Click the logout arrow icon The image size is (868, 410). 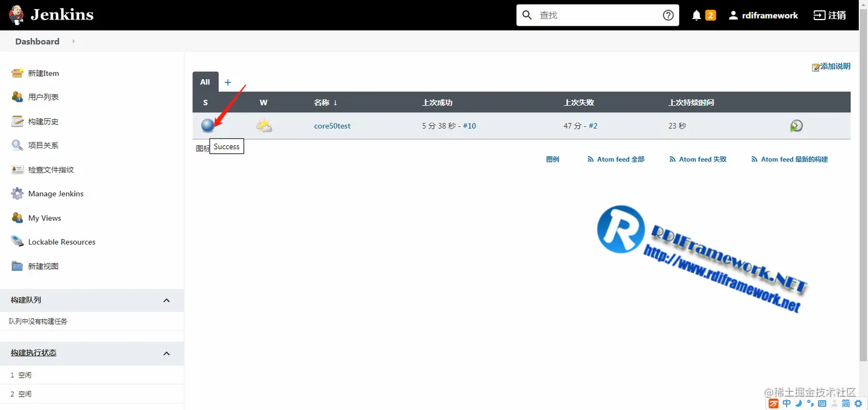(819, 16)
